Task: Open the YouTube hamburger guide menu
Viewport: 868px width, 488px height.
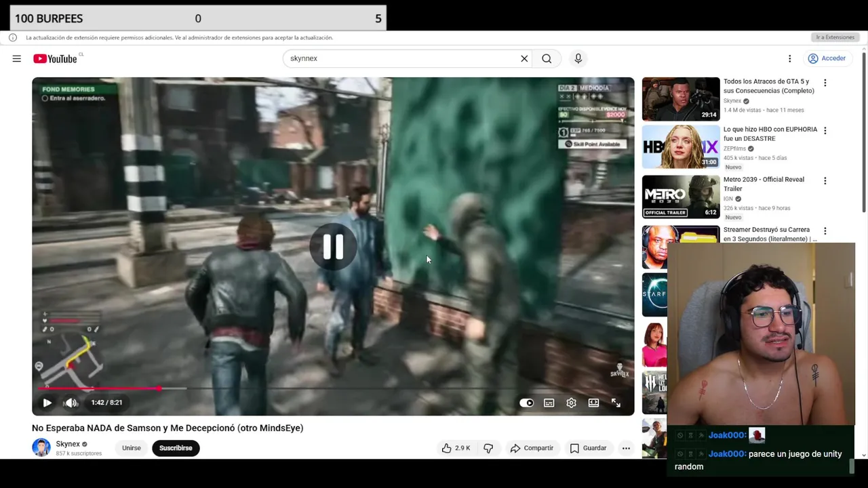Action: click(16, 59)
